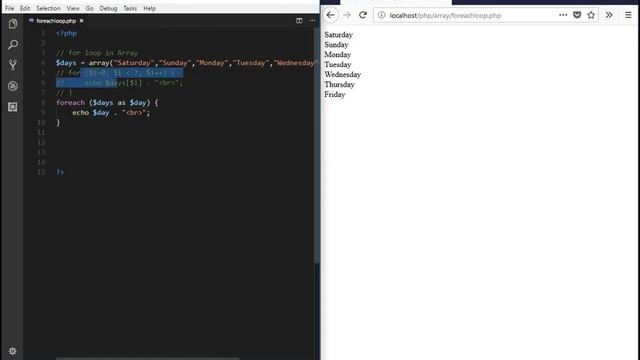640x360 pixels.
Task: Bookmark this page with star icon
Action: click(x=591, y=15)
